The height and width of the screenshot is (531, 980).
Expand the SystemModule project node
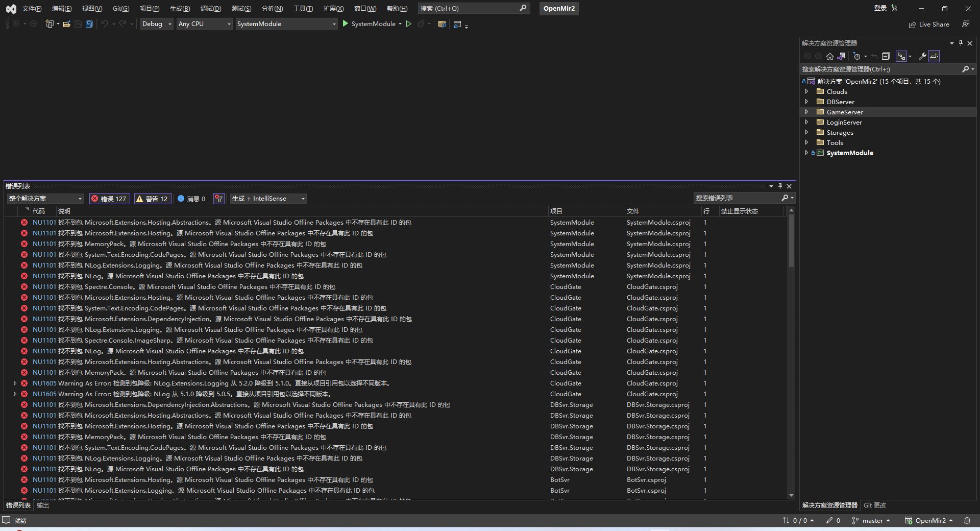point(806,153)
